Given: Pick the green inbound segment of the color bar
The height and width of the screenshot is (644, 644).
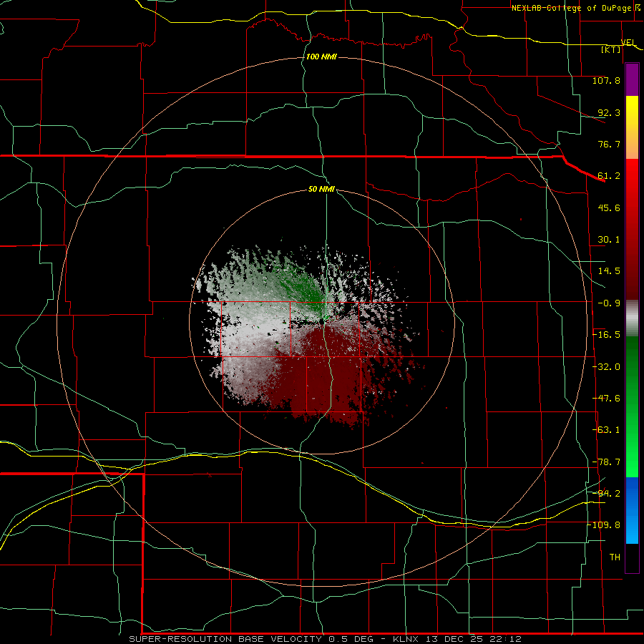Looking at the screenshot, I should click(x=632, y=406).
